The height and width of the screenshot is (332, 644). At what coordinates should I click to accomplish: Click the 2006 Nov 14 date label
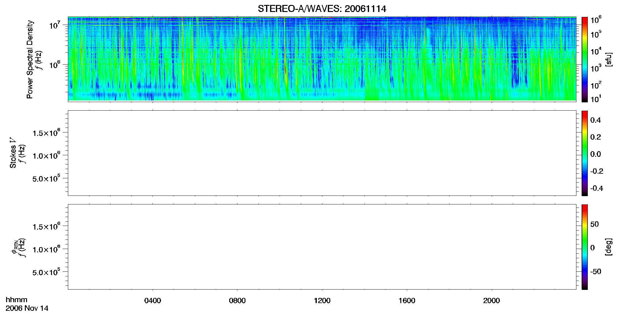pos(27,308)
